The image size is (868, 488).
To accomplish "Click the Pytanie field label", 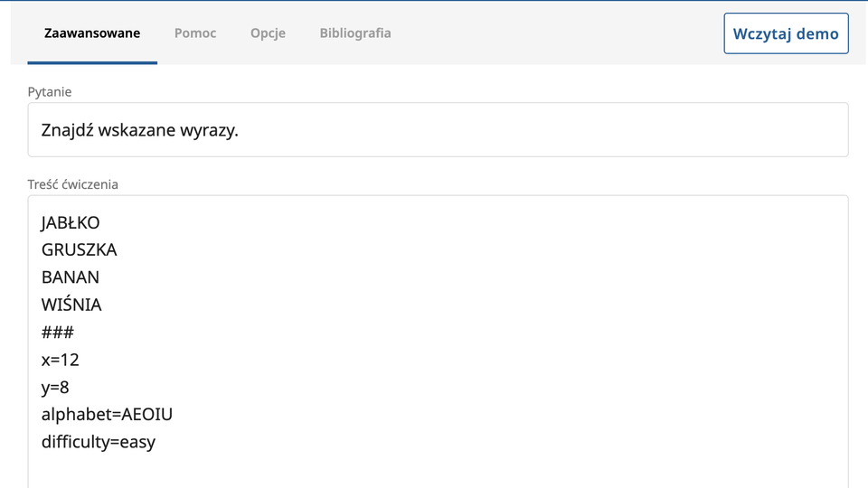I will [x=50, y=92].
